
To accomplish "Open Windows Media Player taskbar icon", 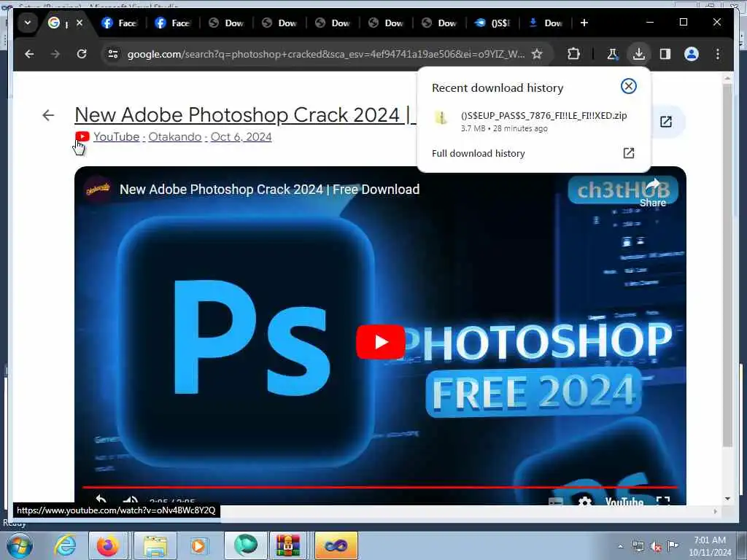I will 198,545.
